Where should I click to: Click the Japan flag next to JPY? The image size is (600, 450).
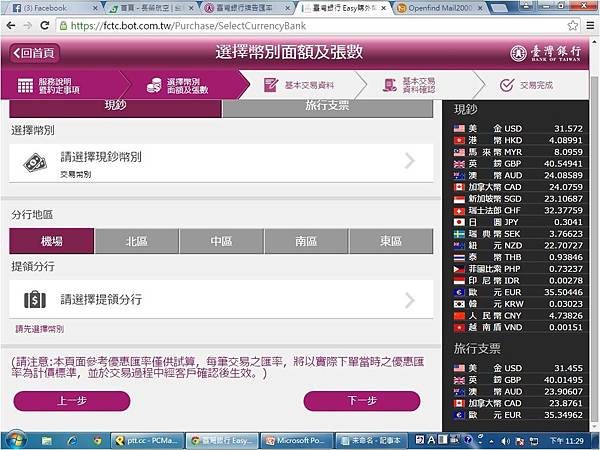(459, 222)
